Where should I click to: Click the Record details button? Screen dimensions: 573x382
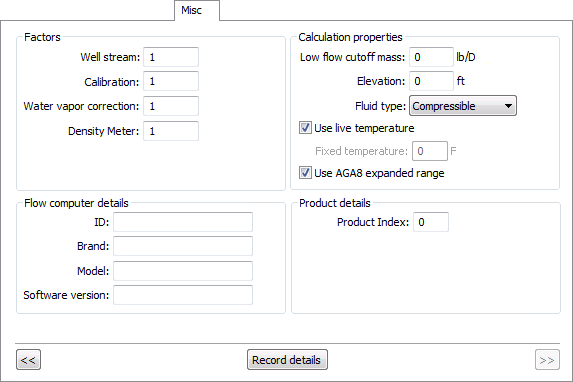pyautogui.click(x=287, y=360)
